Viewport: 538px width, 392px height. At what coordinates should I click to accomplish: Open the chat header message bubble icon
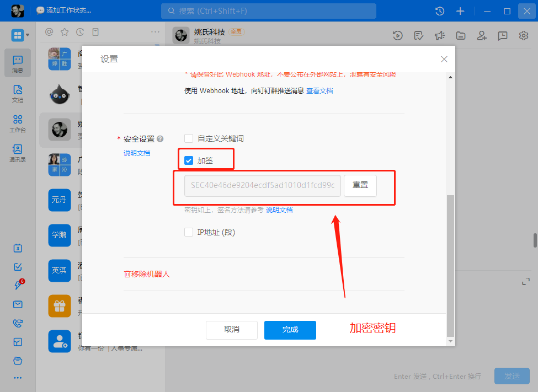[503, 35]
